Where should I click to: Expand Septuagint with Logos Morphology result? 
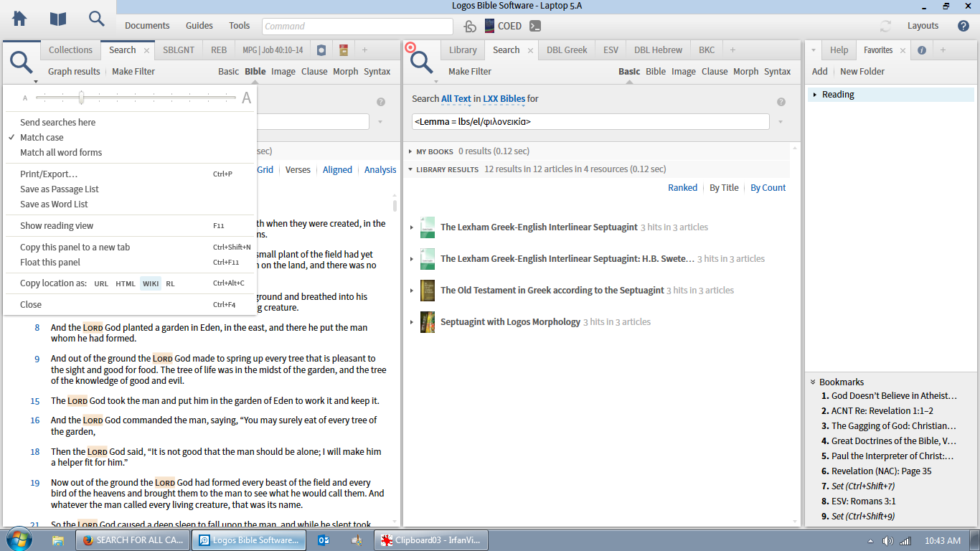tap(412, 322)
